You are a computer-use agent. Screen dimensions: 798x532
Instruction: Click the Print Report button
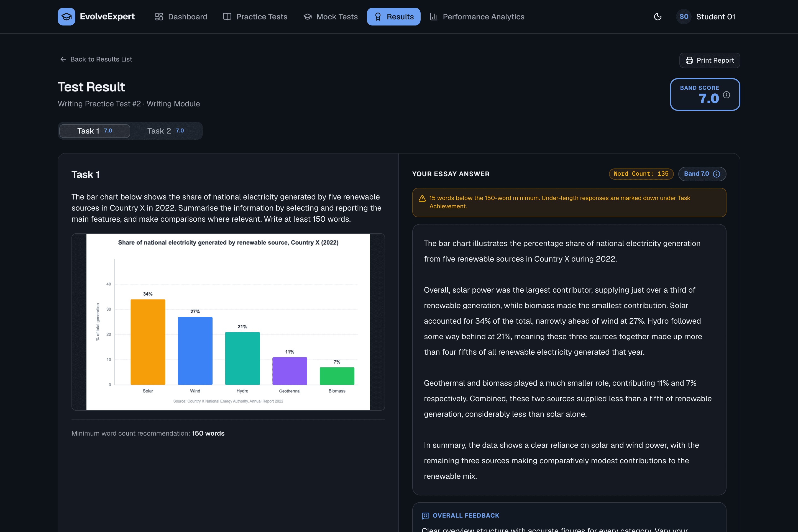pos(709,60)
